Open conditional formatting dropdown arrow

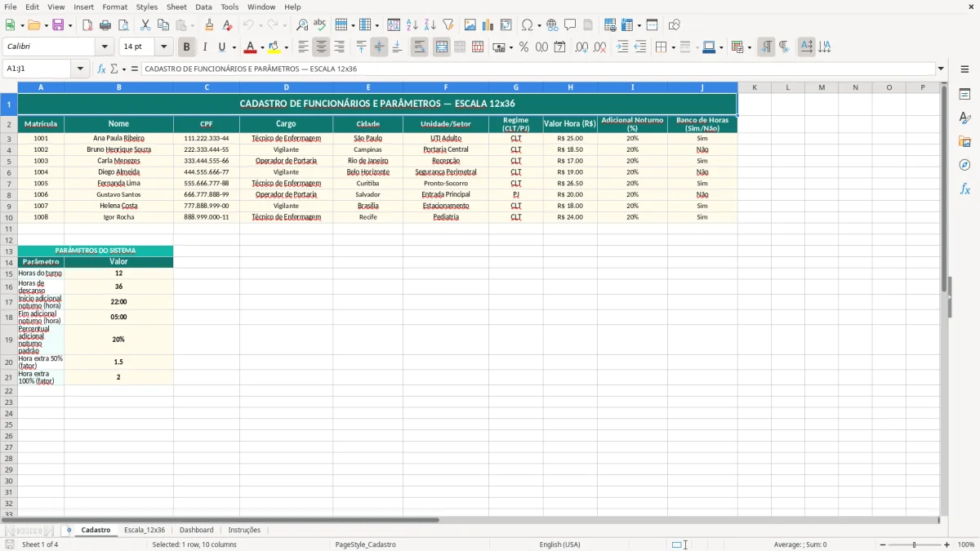[749, 47]
